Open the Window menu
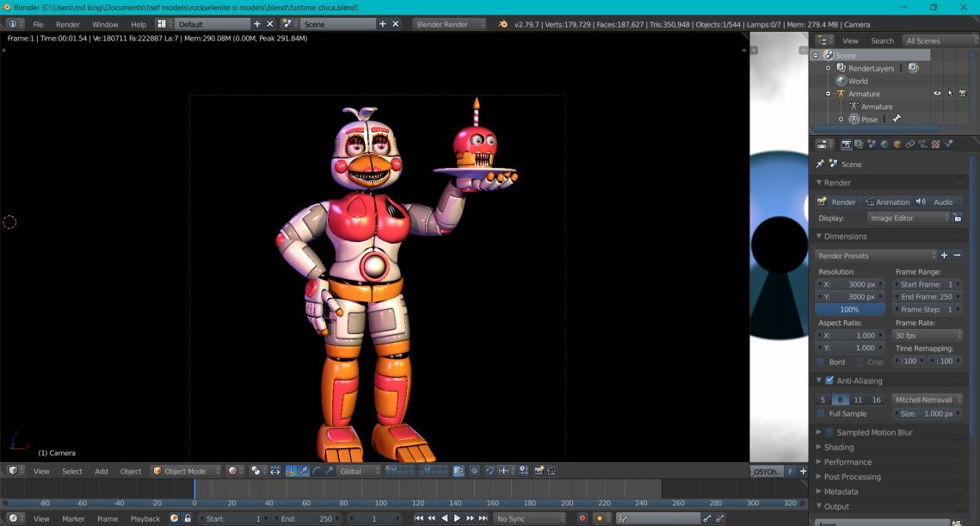980x526 pixels. [x=105, y=24]
